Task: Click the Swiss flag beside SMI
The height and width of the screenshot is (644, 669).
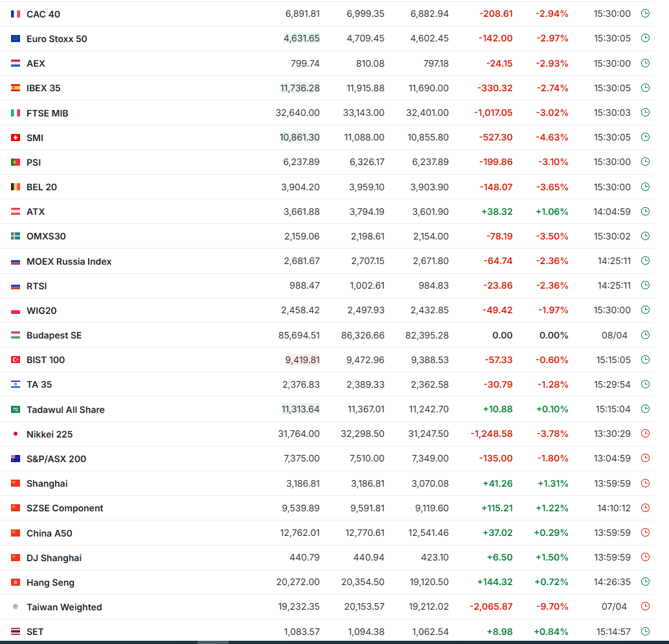Action: coord(16,137)
